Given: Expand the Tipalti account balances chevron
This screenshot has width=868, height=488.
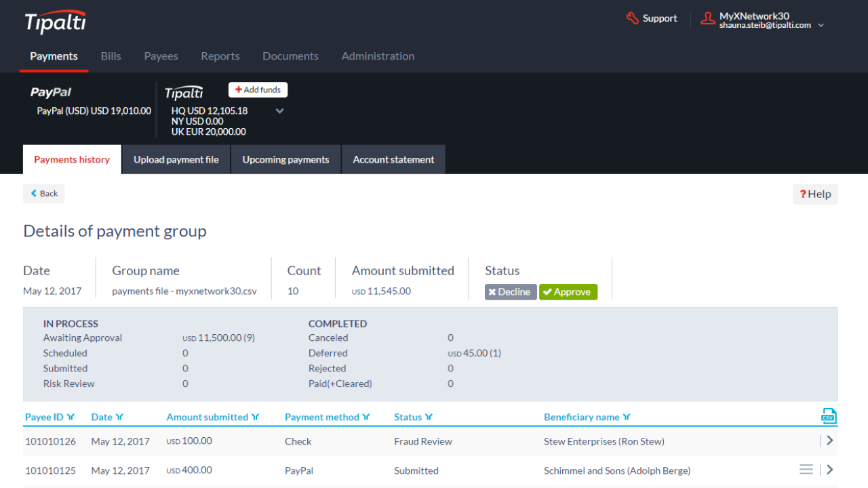Looking at the screenshot, I should tap(279, 111).
